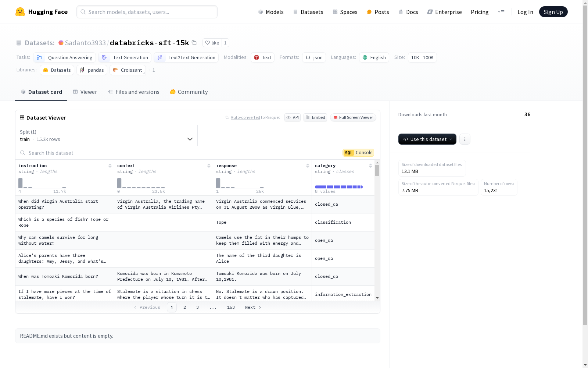Click the json format tag
The height and width of the screenshot is (368, 588).
[314, 57]
